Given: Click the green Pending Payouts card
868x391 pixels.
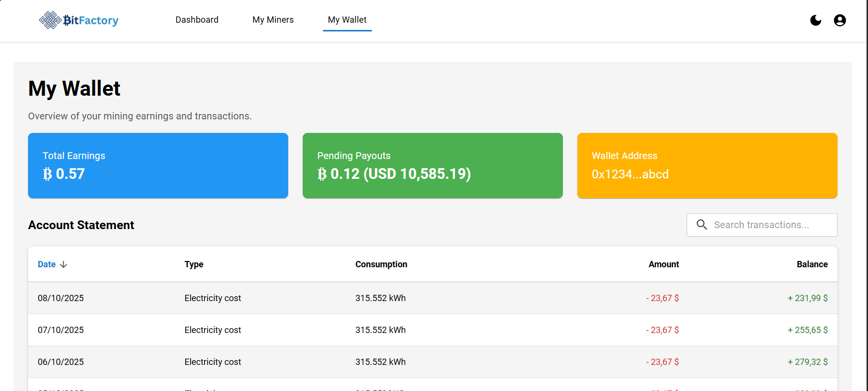Looking at the screenshot, I should tap(432, 165).
